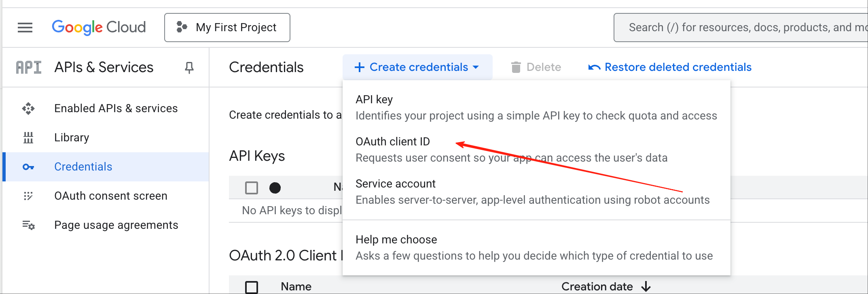Image resolution: width=868 pixels, height=294 pixels.
Task: Select Credentials in the sidebar
Action: pyautogui.click(x=106, y=167)
